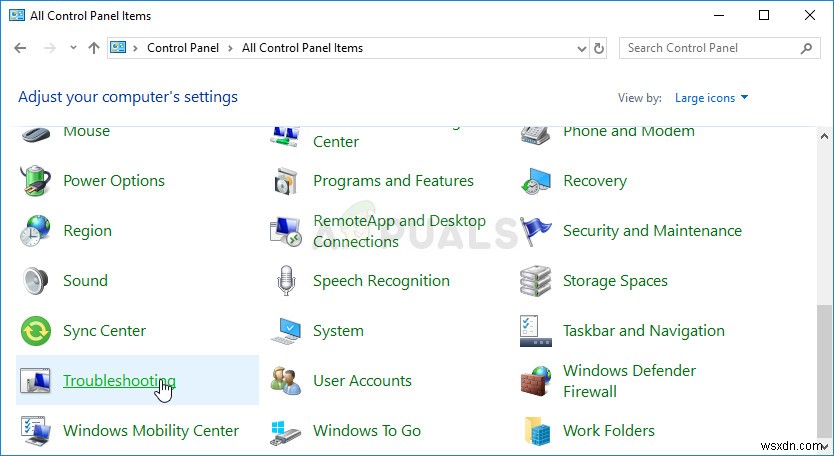
Task: Open Windows Mobility Center link
Action: click(151, 431)
